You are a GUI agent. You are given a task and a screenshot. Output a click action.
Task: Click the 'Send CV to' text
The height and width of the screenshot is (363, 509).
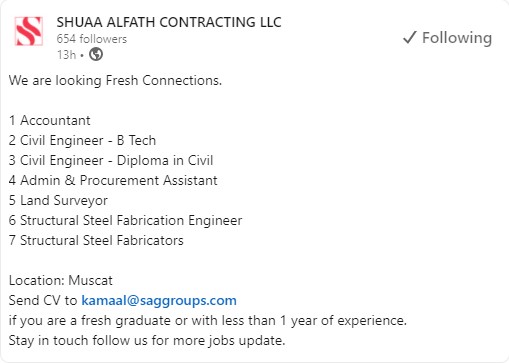pos(43,301)
